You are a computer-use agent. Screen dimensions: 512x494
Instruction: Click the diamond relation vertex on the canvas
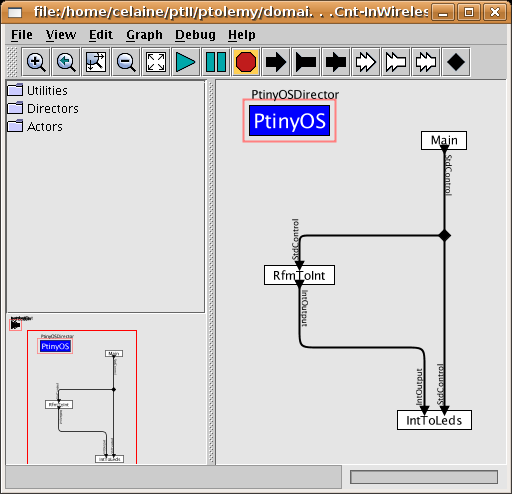click(x=444, y=236)
